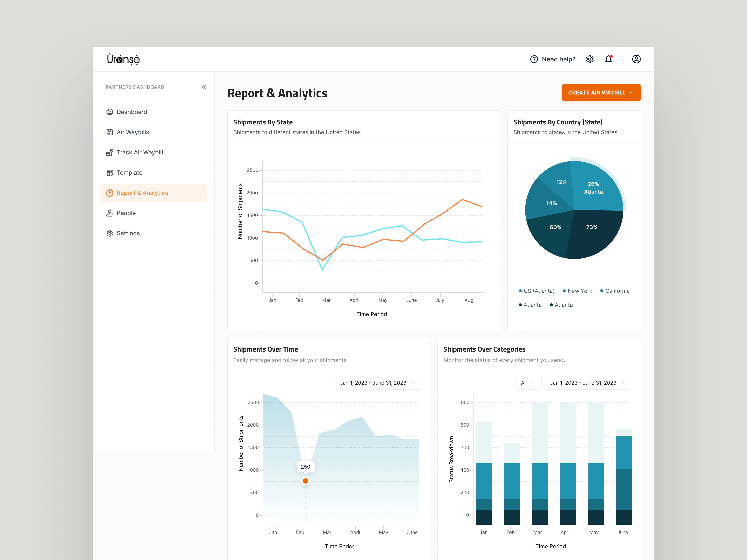Click the Template layout icon
The height and width of the screenshot is (560, 747).
(110, 173)
